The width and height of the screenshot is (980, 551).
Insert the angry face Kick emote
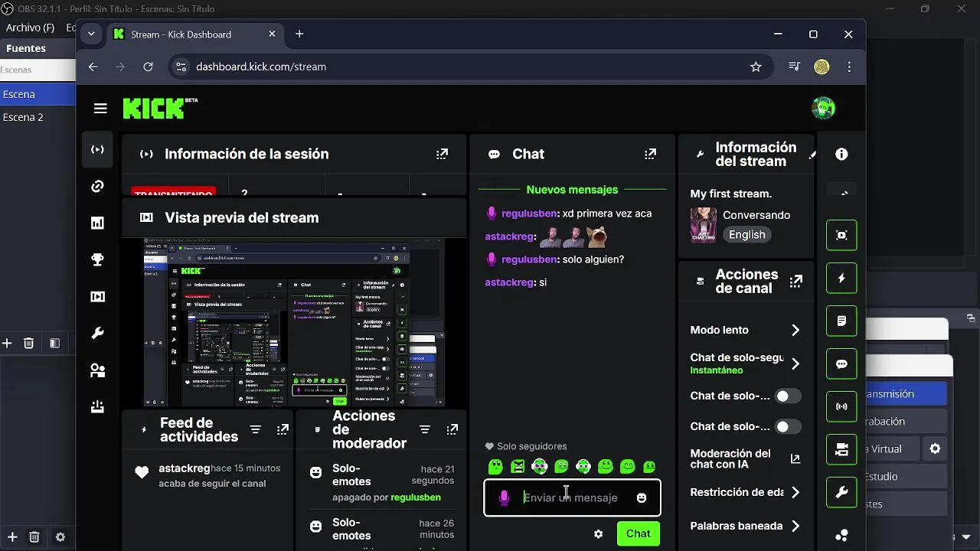[518, 466]
